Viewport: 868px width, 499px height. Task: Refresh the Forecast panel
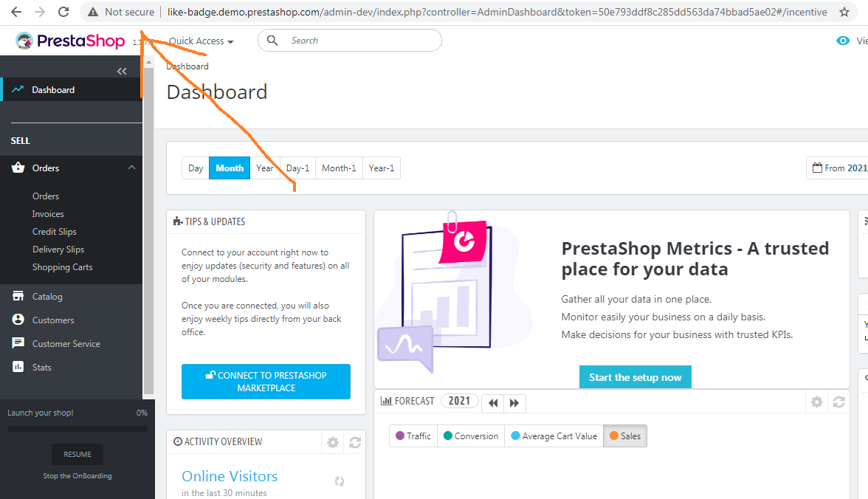pos(838,402)
